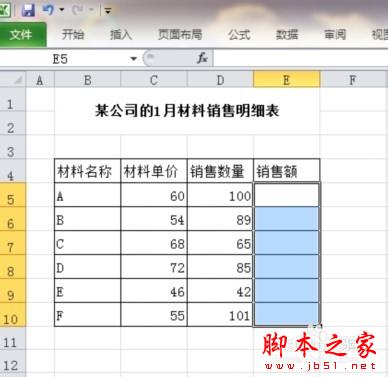
Task: Expand the Name Box dropdown arrow
Action: click(134, 59)
